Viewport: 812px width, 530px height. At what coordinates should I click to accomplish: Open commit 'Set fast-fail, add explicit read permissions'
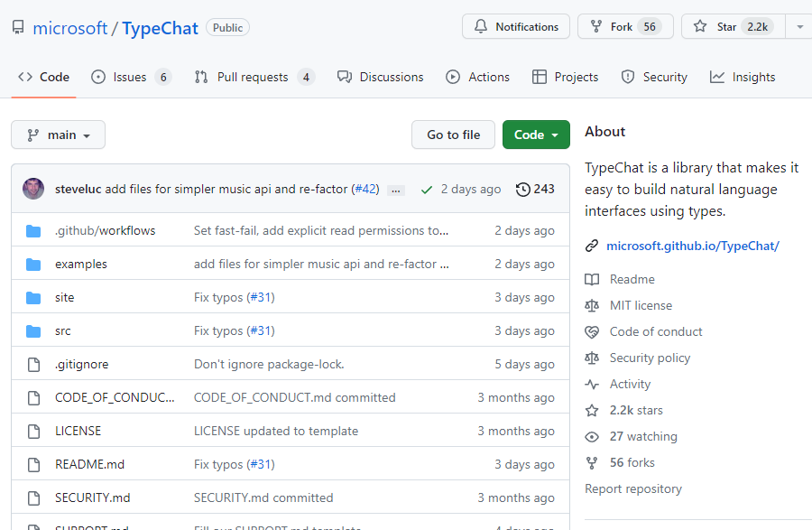pos(321,230)
